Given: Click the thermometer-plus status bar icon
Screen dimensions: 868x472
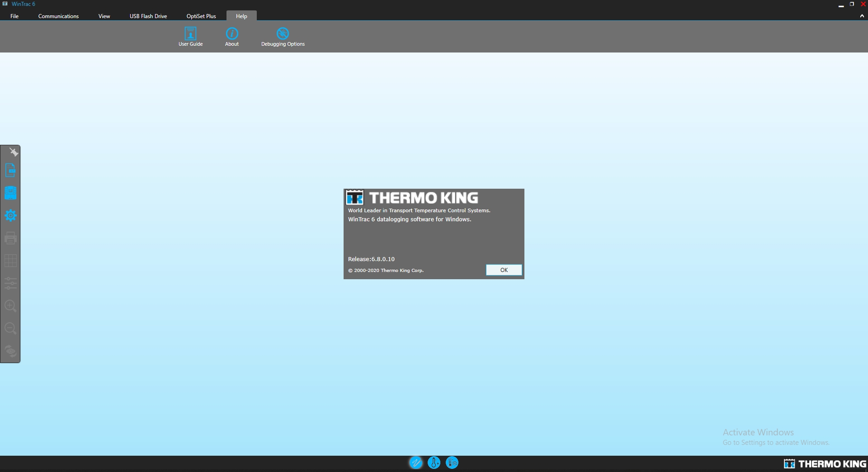Looking at the screenshot, I should 434,462.
